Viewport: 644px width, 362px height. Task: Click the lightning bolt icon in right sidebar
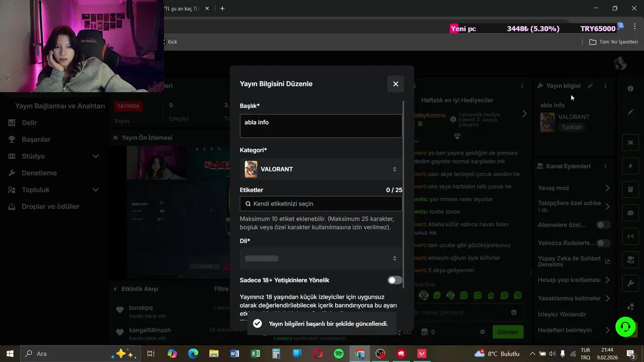[630, 166]
